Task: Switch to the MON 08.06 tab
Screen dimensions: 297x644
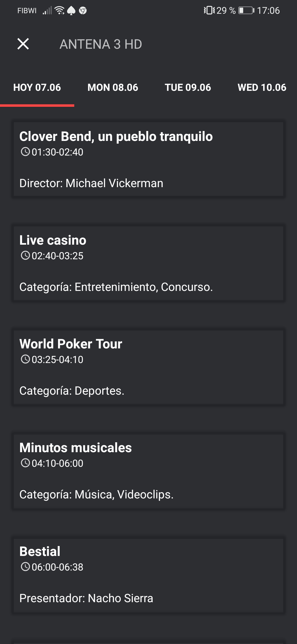Action: click(113, 88)
